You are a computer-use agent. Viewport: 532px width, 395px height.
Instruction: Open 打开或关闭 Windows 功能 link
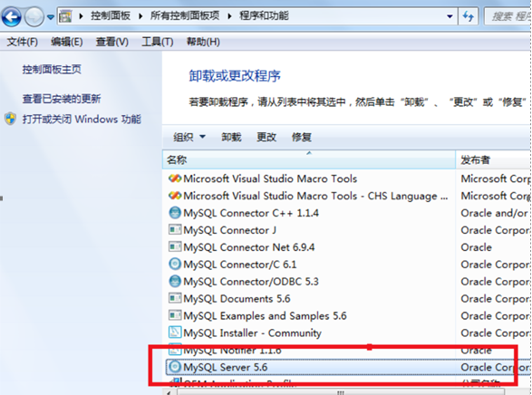click(82, 119)
